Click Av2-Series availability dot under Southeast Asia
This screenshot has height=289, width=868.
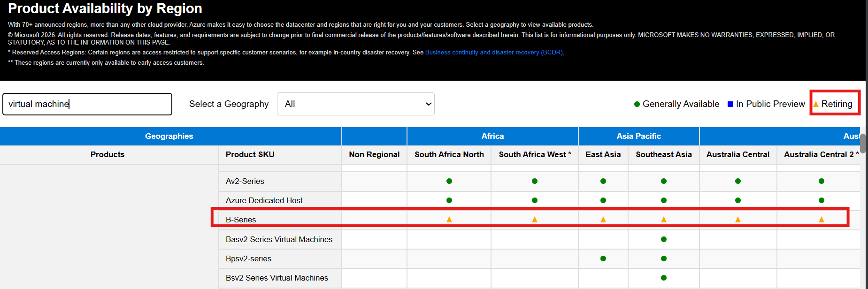(664, 181)
